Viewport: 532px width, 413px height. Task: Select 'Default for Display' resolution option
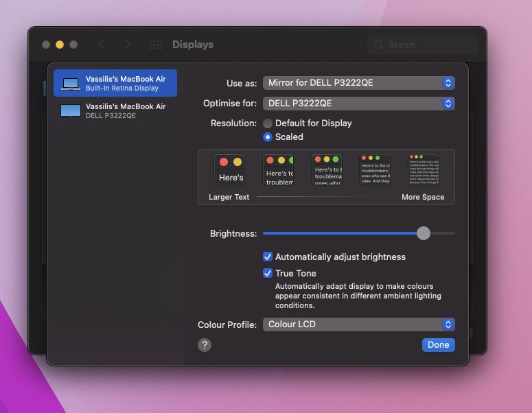click(268, 123)
